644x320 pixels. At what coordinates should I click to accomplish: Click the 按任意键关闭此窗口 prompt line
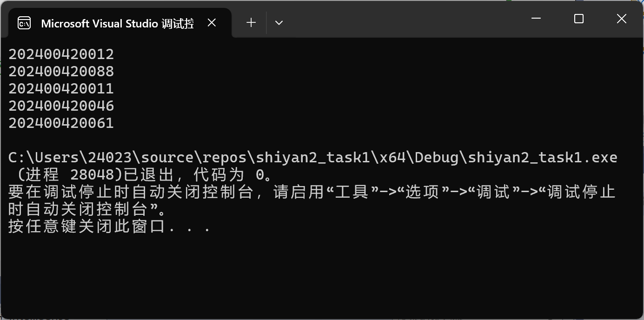(110, 227)
